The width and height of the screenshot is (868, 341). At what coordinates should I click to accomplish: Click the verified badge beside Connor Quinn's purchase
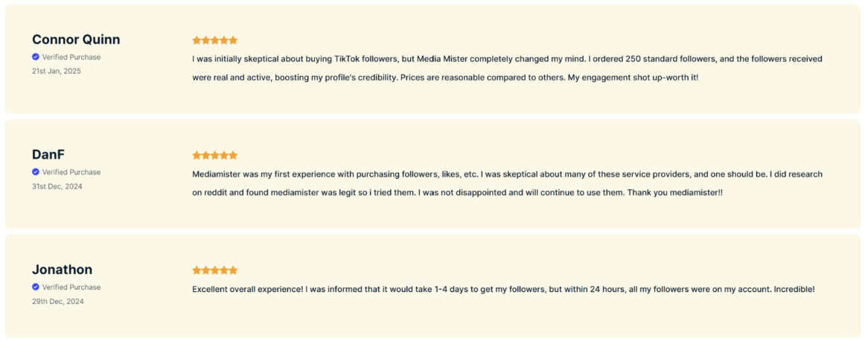point(36,57)
